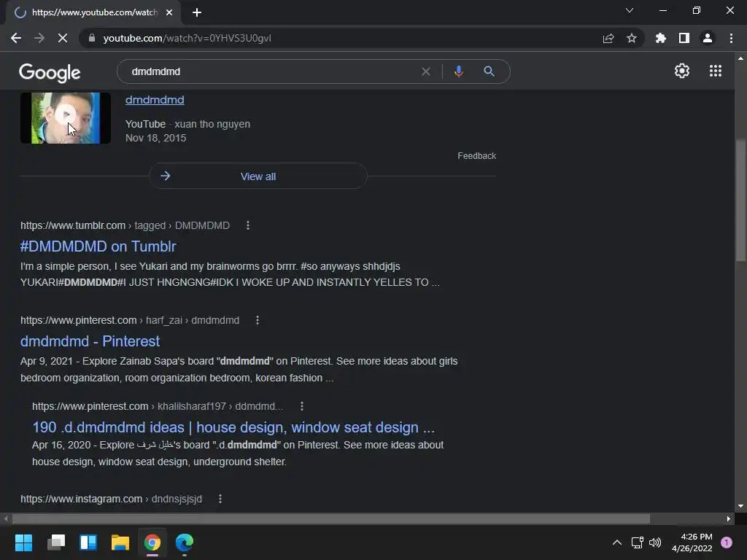Screen dimensions: 747x560
Task: Select the youtube.com/watch tab
Action: [93, 12]
